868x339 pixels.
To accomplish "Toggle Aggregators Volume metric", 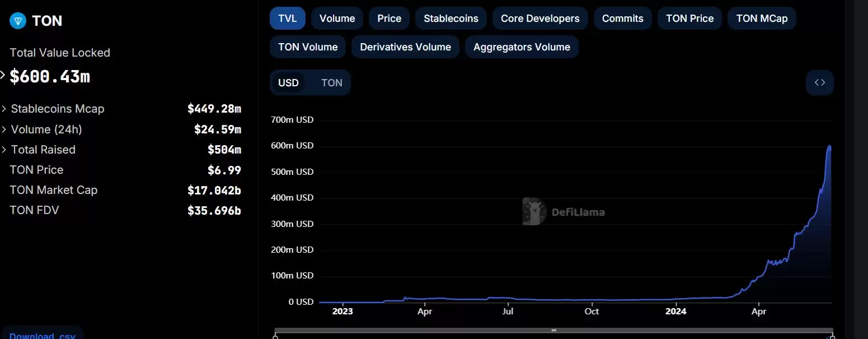I will point(521,47).
